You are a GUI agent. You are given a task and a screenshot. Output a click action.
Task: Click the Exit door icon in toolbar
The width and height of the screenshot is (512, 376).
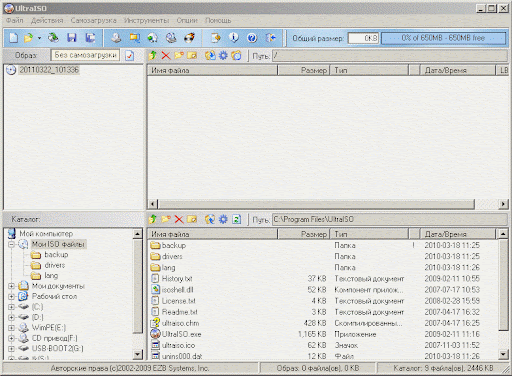[x=270, y=38]
